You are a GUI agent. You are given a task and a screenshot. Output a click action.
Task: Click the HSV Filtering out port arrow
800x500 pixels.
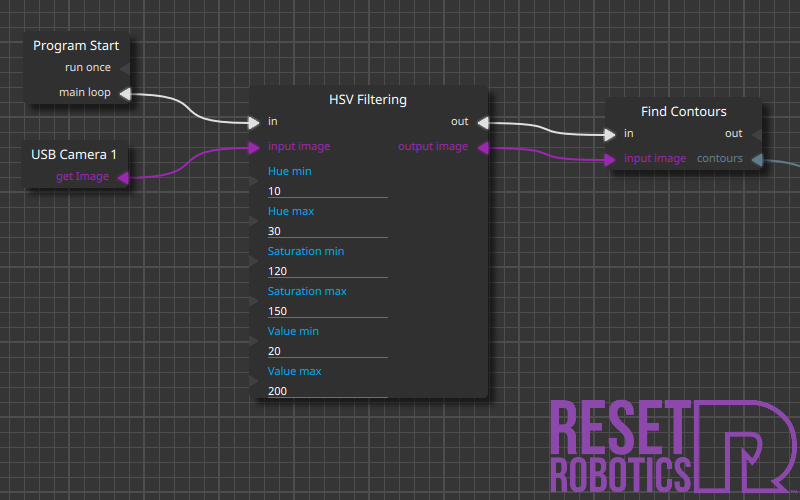(x=483, y=122)
